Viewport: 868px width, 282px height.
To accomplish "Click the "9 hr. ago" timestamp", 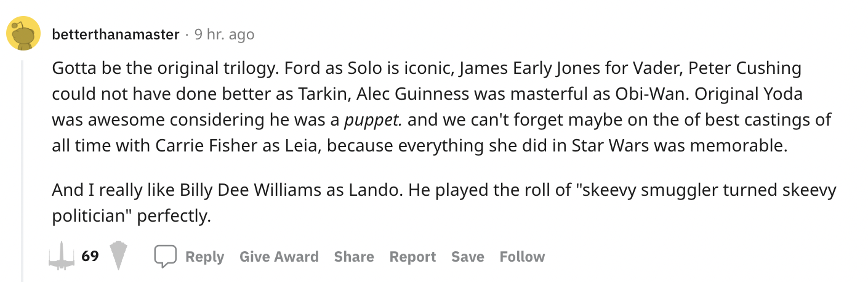I will click(x=224, y=34).
